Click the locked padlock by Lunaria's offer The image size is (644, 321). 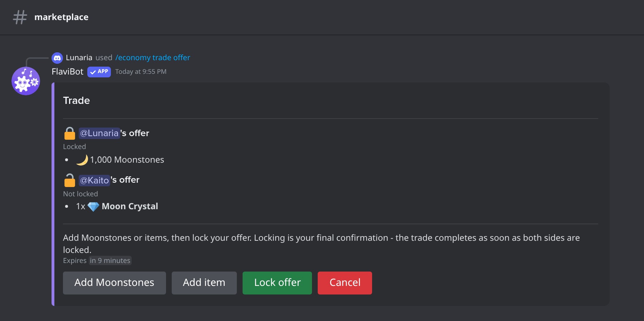[x=70, y=133]
